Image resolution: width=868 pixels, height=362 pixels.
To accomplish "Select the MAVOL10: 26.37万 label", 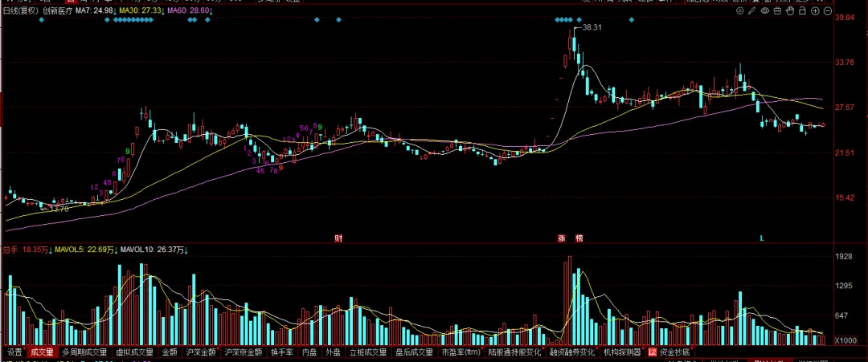I will (154, 250).
